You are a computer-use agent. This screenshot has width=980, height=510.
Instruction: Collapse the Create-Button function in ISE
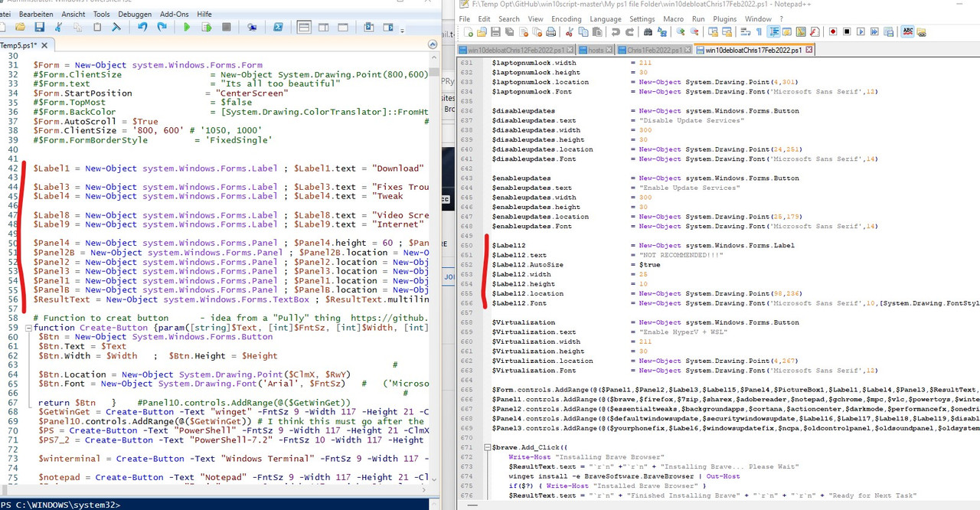(28, 328)
